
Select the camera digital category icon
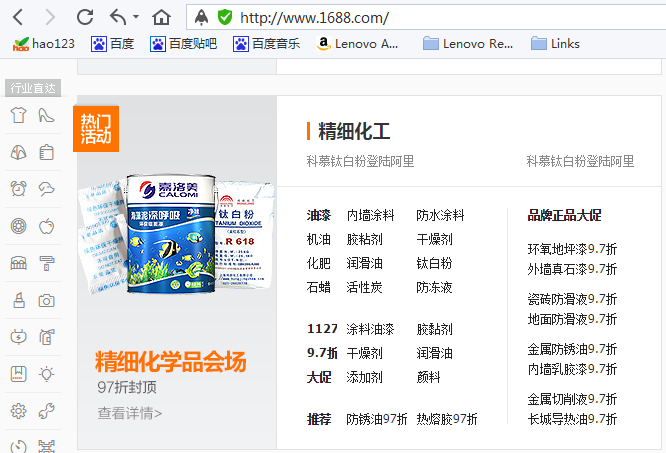pos(47,301)
